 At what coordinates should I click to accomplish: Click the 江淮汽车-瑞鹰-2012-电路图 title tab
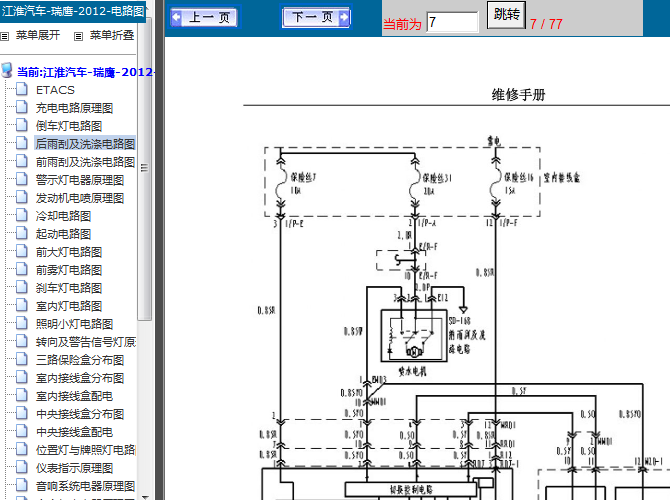pos(73,11)
